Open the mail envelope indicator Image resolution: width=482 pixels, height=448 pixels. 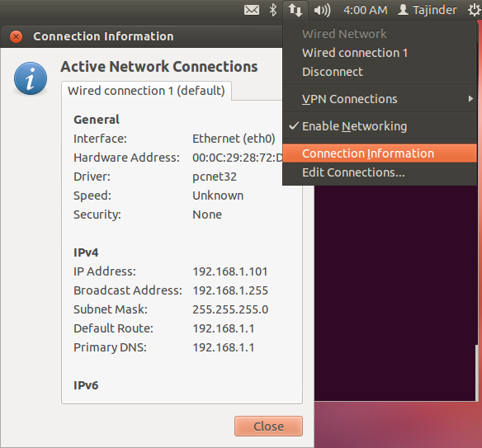tap(252, 10)
